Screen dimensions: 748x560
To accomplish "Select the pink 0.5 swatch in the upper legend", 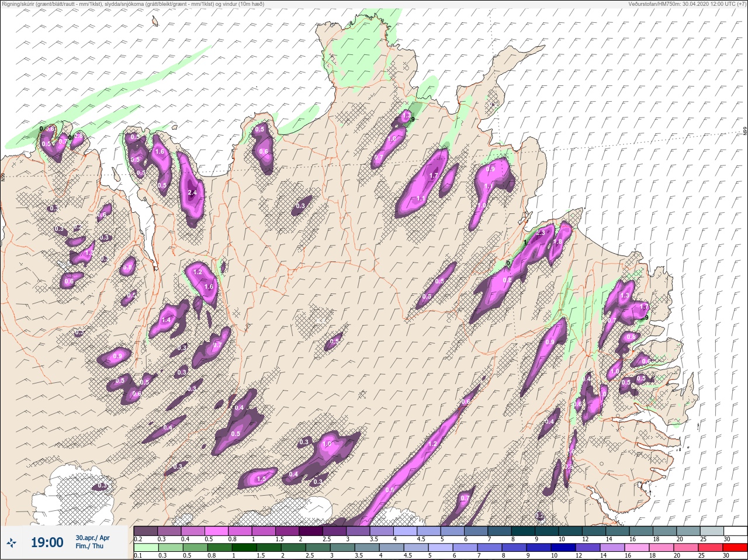I will coord(216,531).
